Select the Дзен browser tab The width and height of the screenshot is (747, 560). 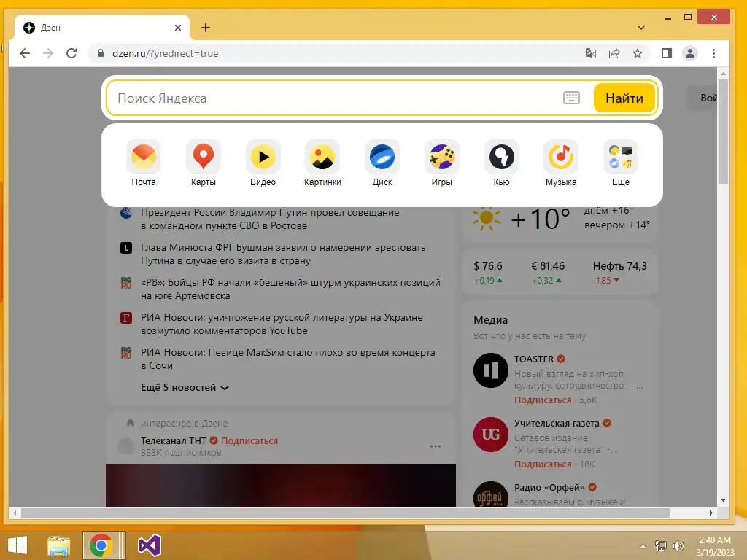(101, 28)
